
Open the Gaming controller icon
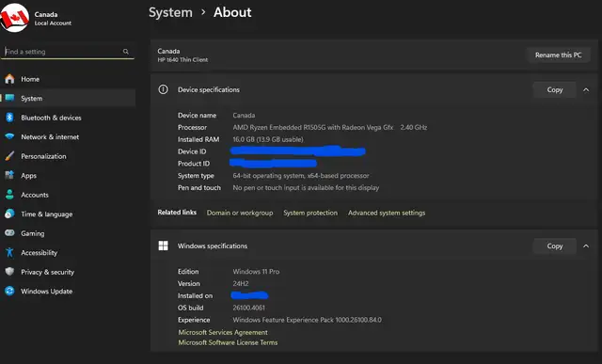tap(9, 233)
